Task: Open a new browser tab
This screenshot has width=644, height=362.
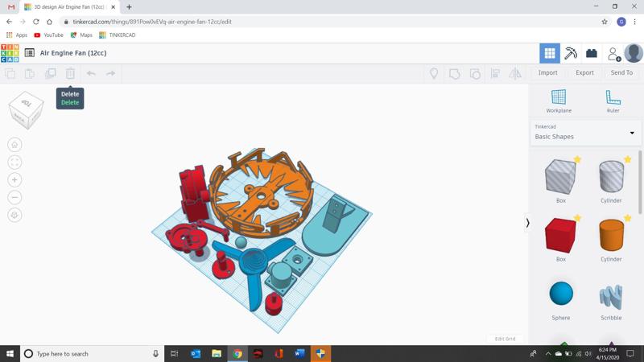Action: (x=129, y=7)
